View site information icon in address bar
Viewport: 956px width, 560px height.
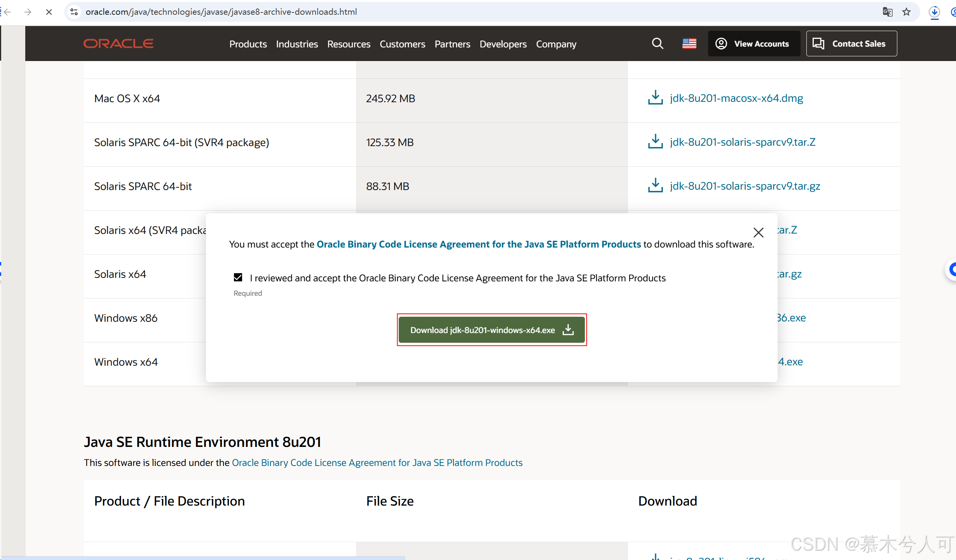point(74,12)
